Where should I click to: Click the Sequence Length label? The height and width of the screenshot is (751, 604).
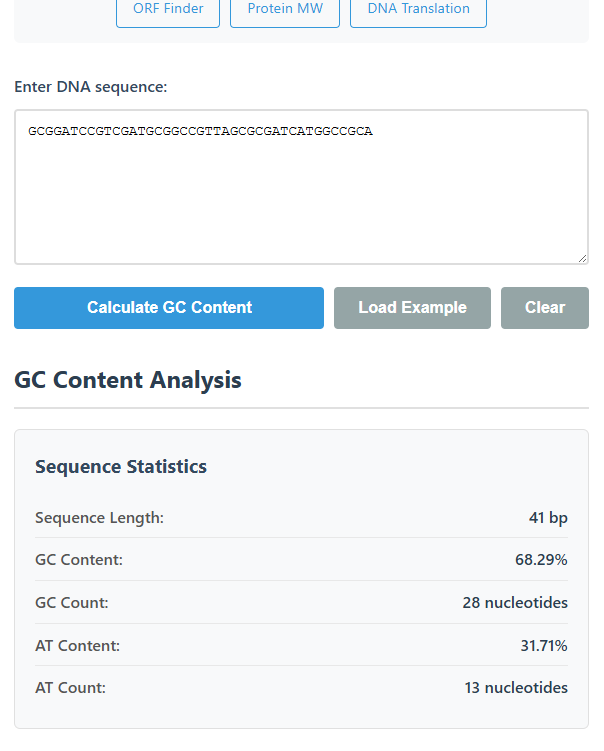[x=99, y=518]
